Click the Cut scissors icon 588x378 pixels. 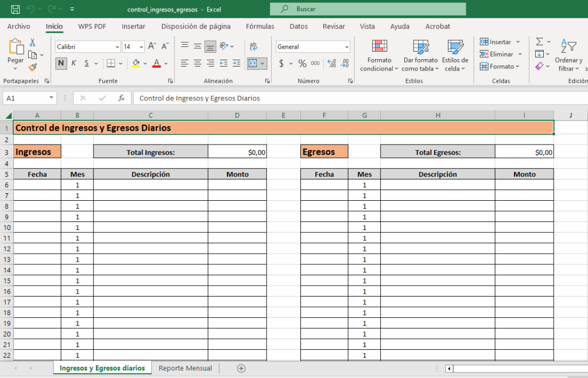click(x=33, y=42)
